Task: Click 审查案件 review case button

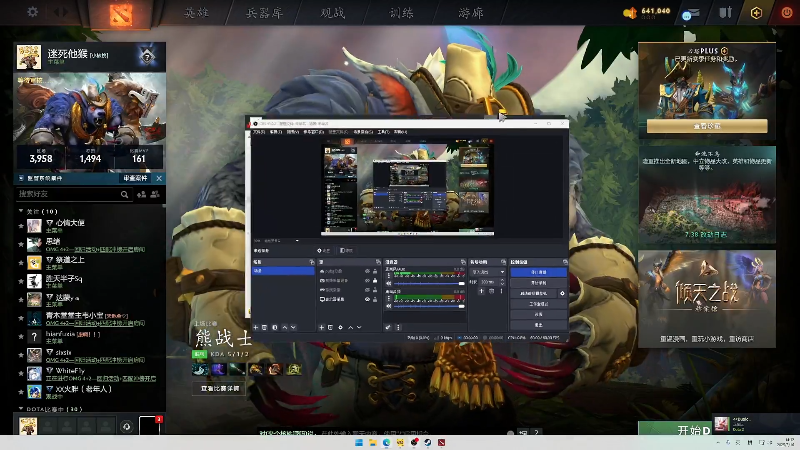Action: point(135,178)
